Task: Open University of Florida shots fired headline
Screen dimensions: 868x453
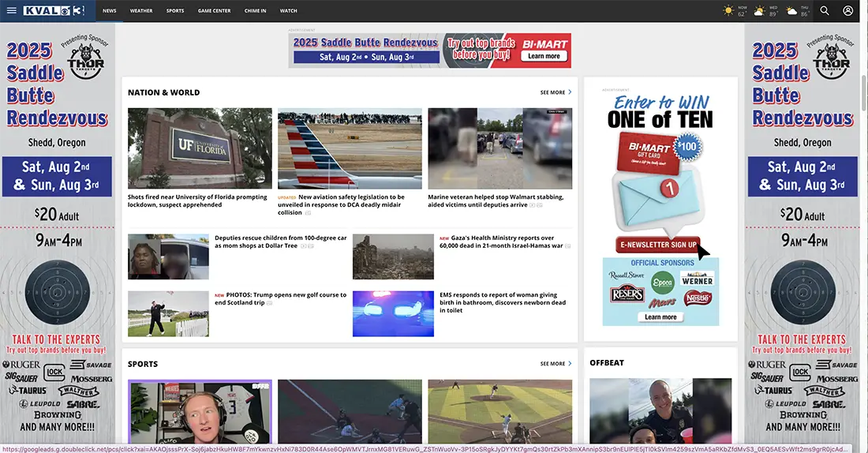Action: 197,200
